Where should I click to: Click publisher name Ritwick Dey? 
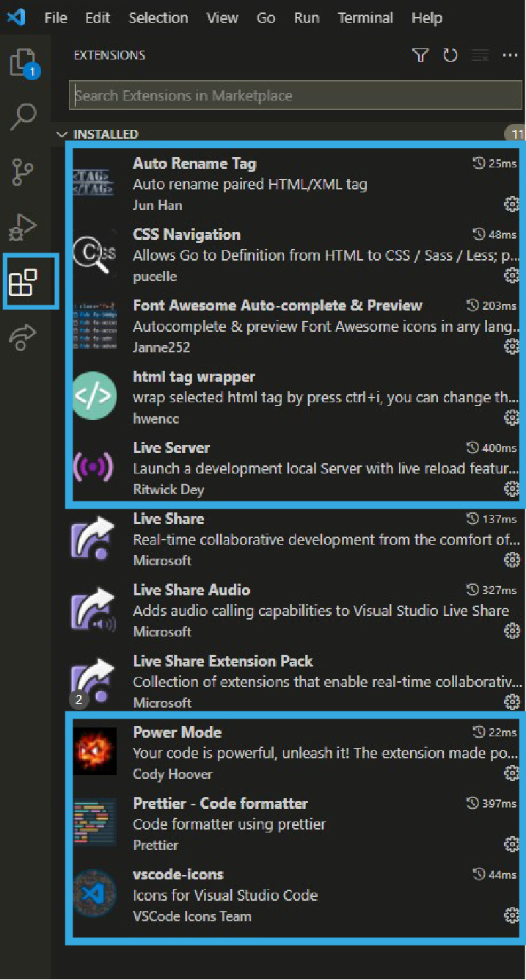click(169, 490)
